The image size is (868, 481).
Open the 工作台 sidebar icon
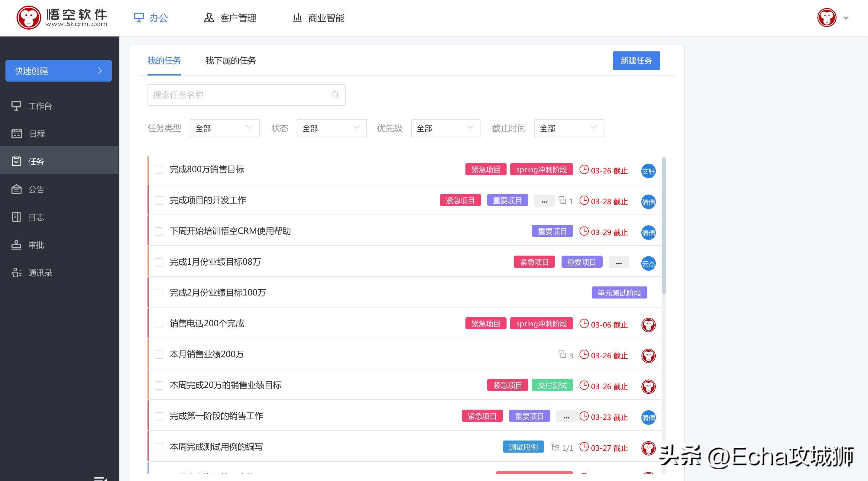[x=17, y=106]
